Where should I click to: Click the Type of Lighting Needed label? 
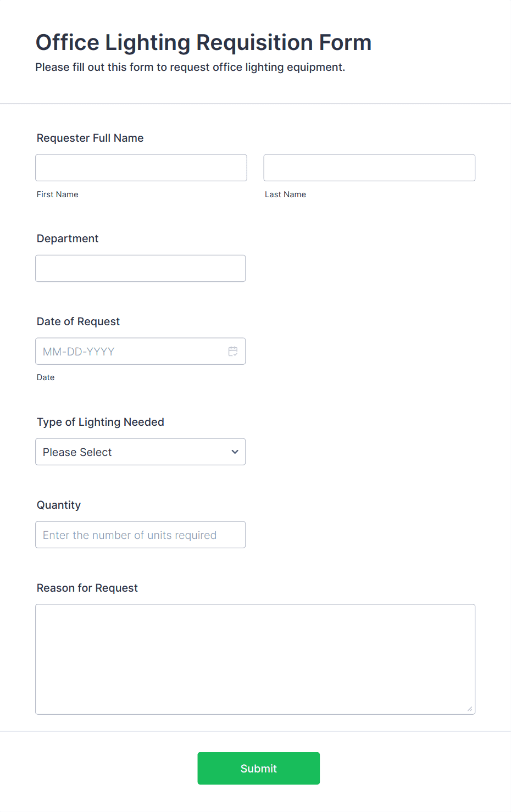(x=101, y=422)
